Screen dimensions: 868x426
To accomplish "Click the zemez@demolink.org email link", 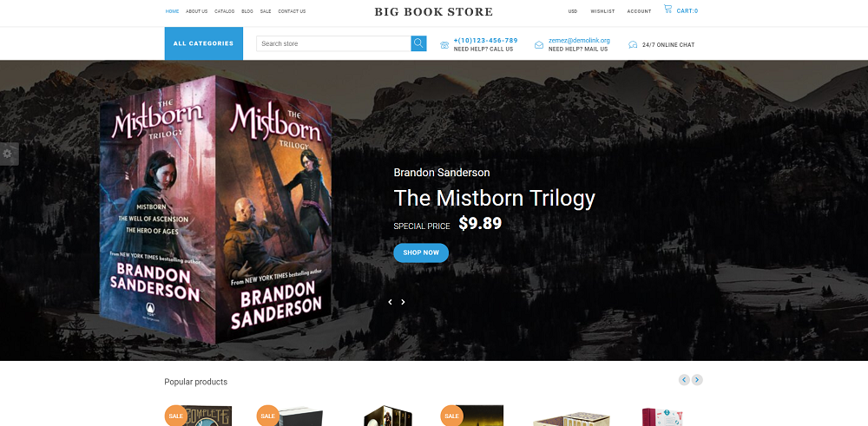I will (579, 41).
